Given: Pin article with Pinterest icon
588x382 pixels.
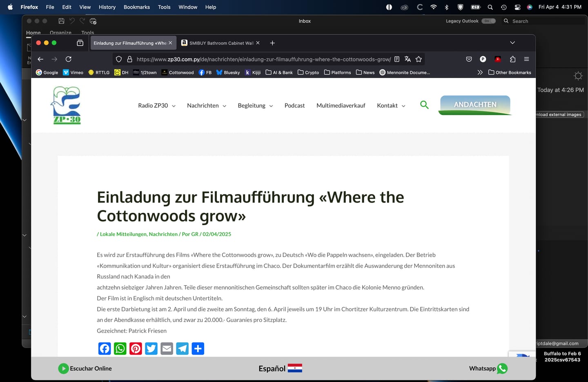Looking at the screenshot, I should point(136,348).
